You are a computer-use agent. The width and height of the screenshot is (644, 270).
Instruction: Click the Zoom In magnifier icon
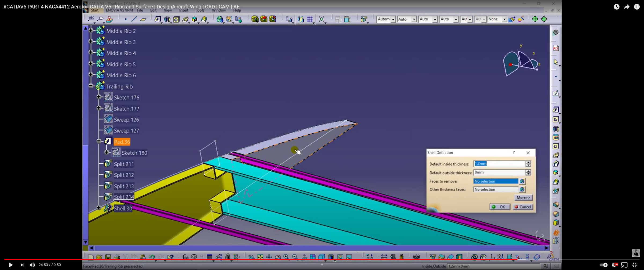pos(286,257)
